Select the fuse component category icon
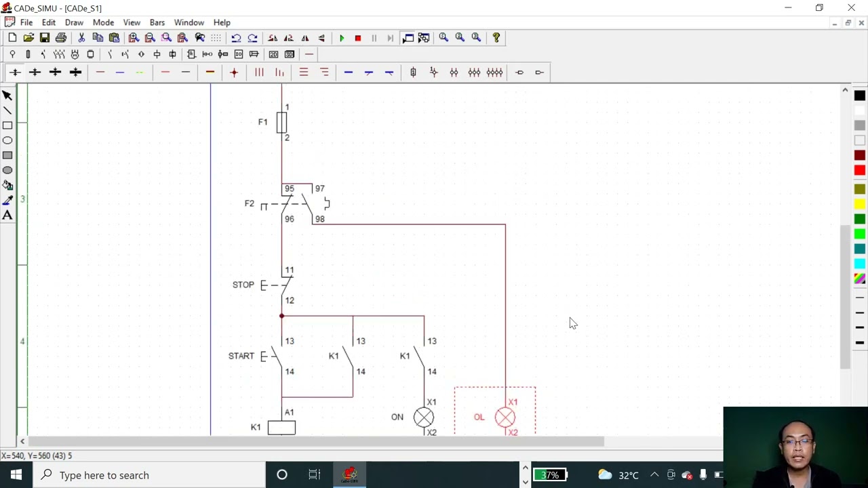 28,54
